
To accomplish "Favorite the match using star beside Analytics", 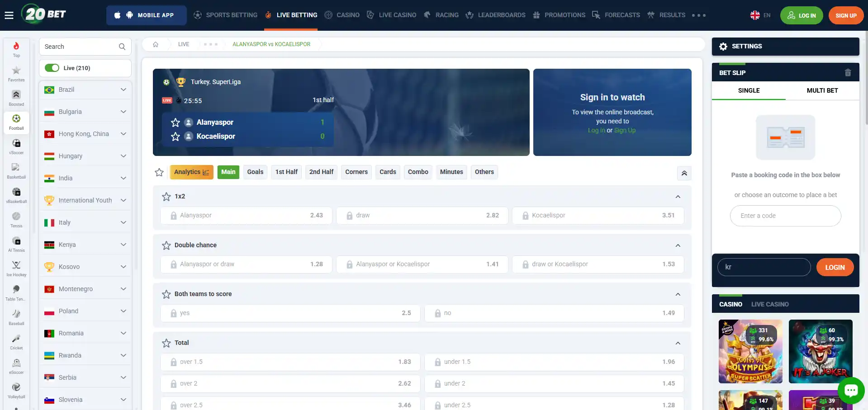I will pos(159,172).
